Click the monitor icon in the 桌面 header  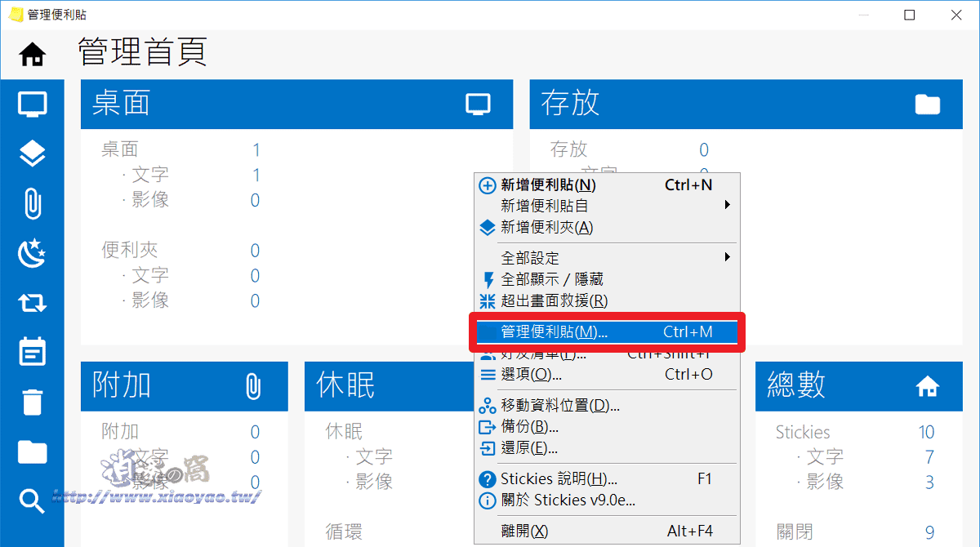(x=478, y=104)
